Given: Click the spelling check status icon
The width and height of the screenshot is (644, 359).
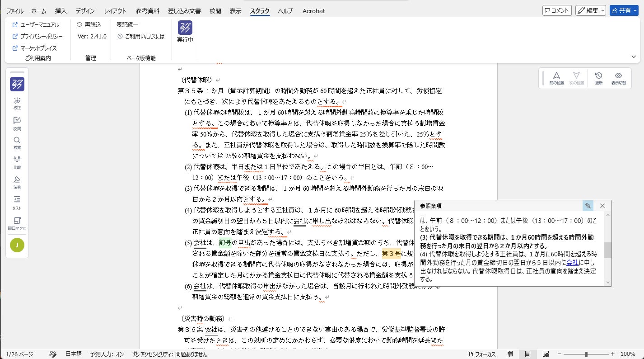Looking at the screenshot, I should point(53,354).
